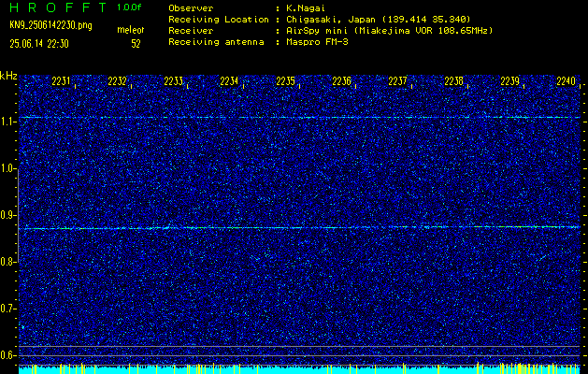The height and width of the screenshot is (374, 588).
Task: Click the 'meteor' count label
Action: pyautogui.click(x=131, y=30)
